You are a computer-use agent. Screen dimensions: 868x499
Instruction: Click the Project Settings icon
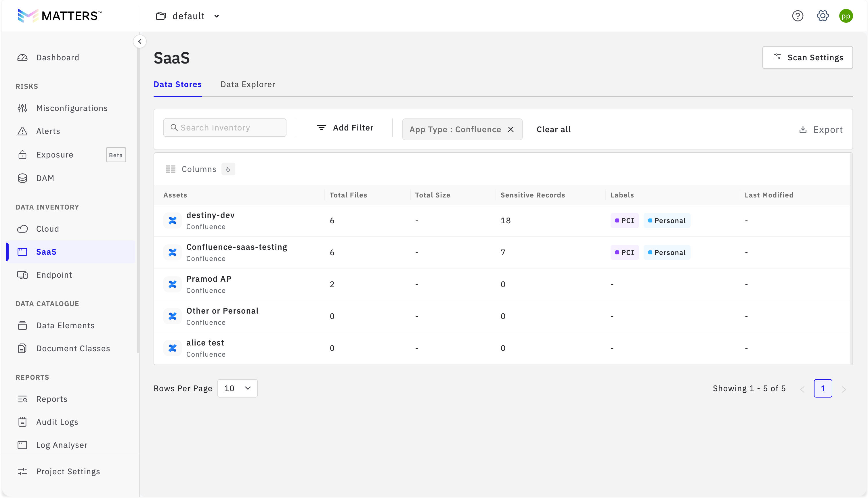[x=22, y=472]
